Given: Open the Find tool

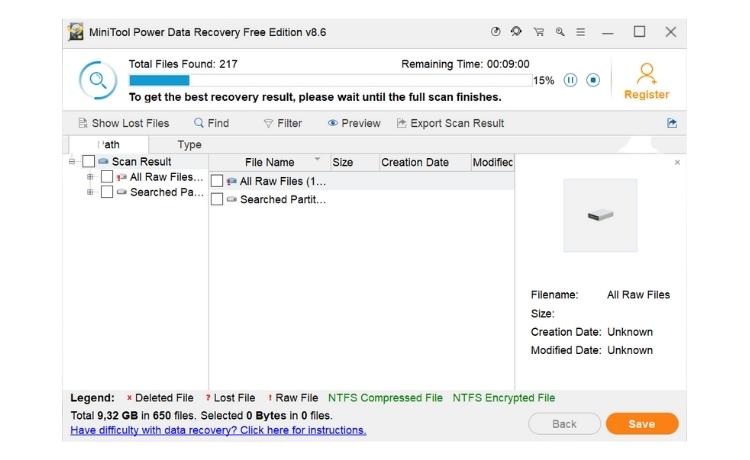Looking at the screenshot, I should 211,123.
